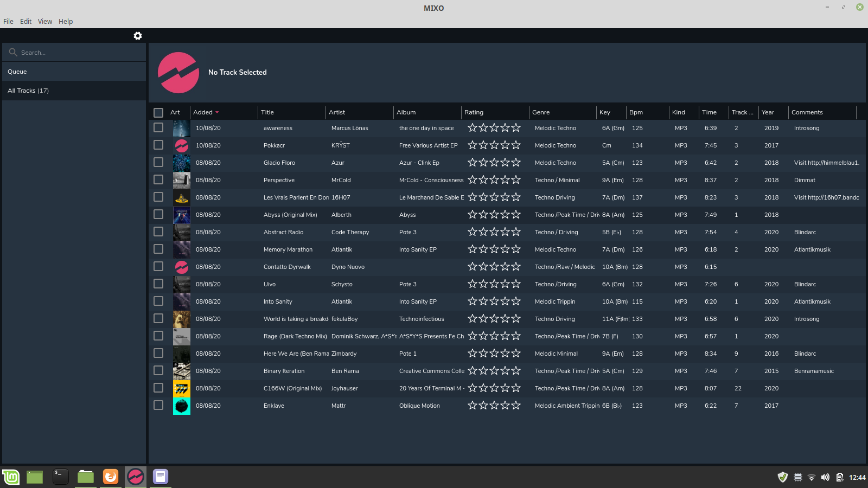Click the MIXO logo in the player header

coord(178,73)
